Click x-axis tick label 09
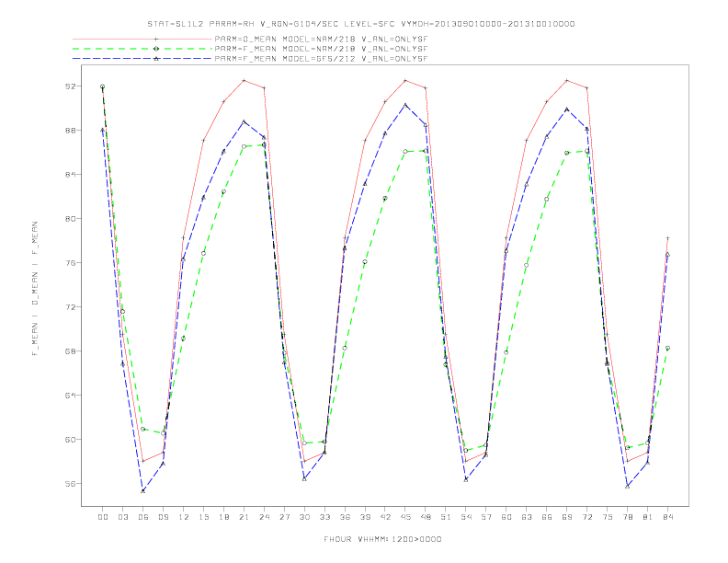 [x=163, y=517]
